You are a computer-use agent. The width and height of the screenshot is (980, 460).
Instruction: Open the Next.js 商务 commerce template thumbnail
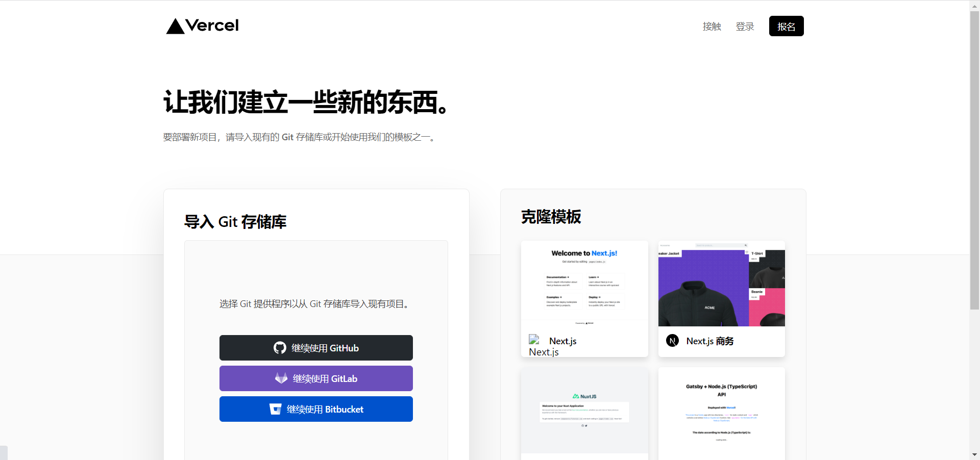tap(722, 284)
